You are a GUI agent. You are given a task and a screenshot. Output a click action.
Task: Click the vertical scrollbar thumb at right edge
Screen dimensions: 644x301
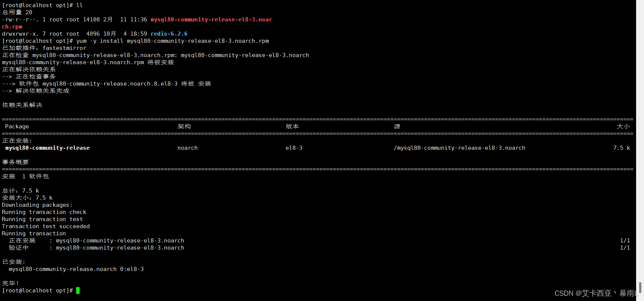point(640,288)
